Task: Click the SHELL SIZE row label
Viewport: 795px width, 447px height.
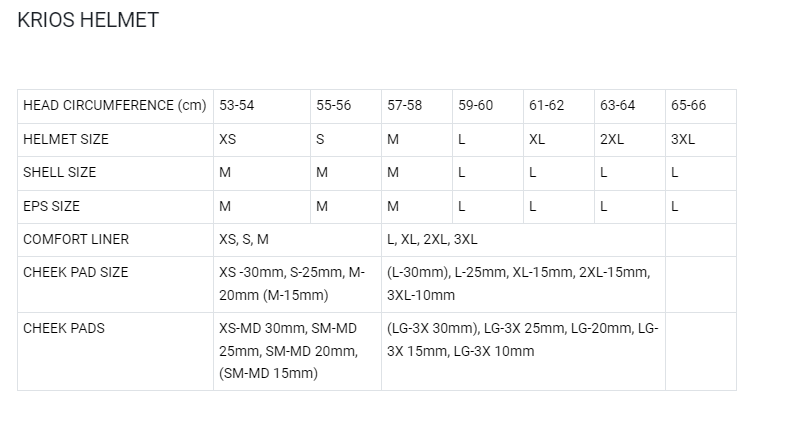Action: (60, 172)
